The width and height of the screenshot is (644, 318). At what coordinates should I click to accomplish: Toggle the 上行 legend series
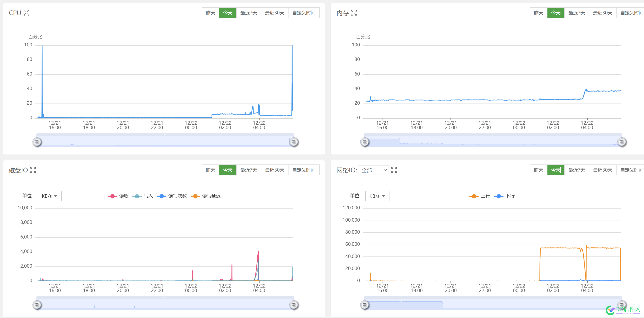[479, 196]
